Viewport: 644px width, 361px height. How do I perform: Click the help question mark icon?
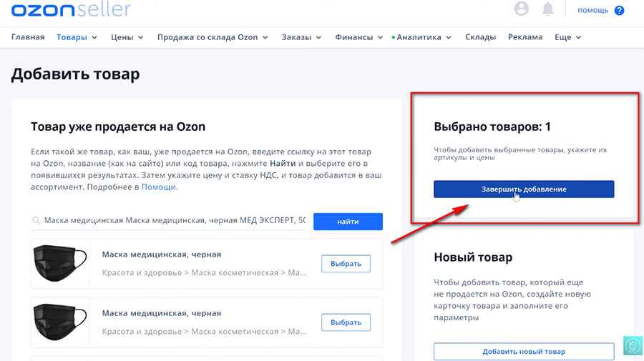click(x=620, y=10)
